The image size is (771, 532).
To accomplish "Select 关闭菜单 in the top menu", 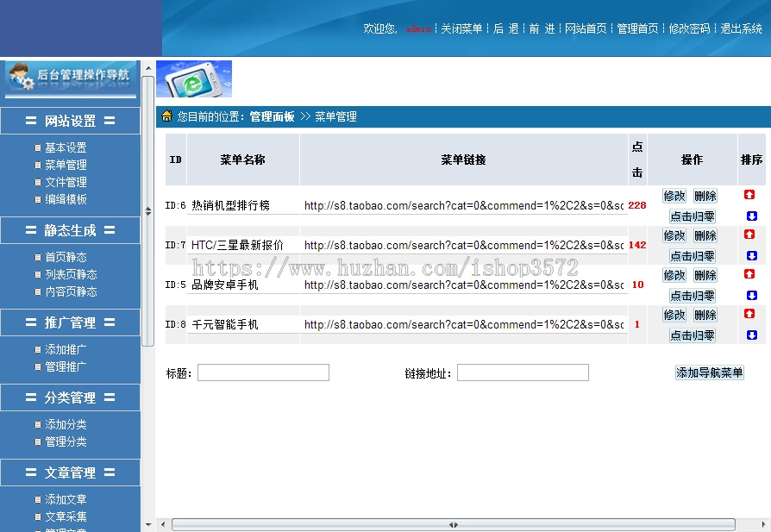I will click(461, 28).
